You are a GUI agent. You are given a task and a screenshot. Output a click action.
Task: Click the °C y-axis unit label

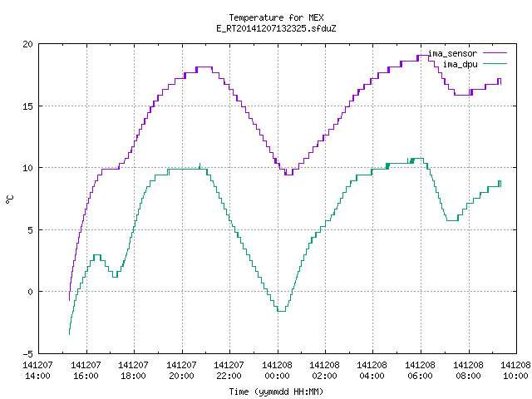[9, 199]
